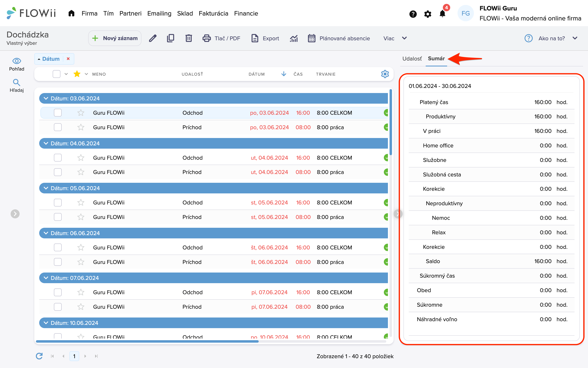Collapse the Dátum: 03.06.2024 group
The image size is (588, 368).
[x=46, y=98]
